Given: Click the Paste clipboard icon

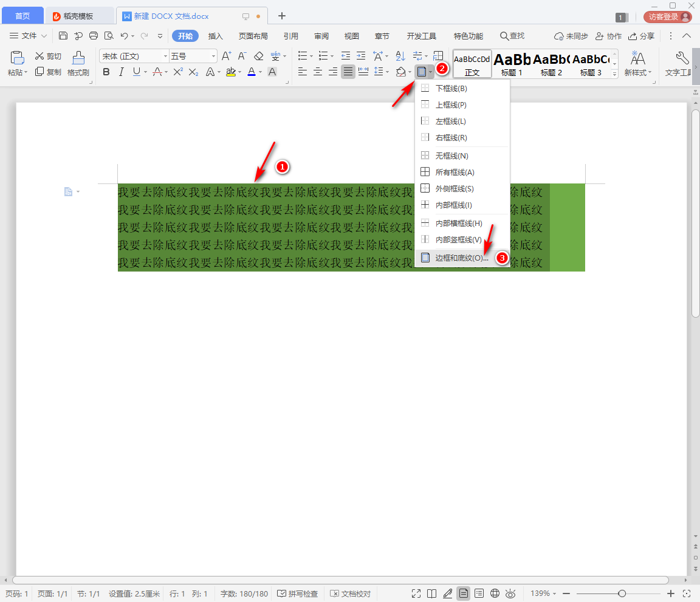Looking at the screenshot, I should (17, 58).
